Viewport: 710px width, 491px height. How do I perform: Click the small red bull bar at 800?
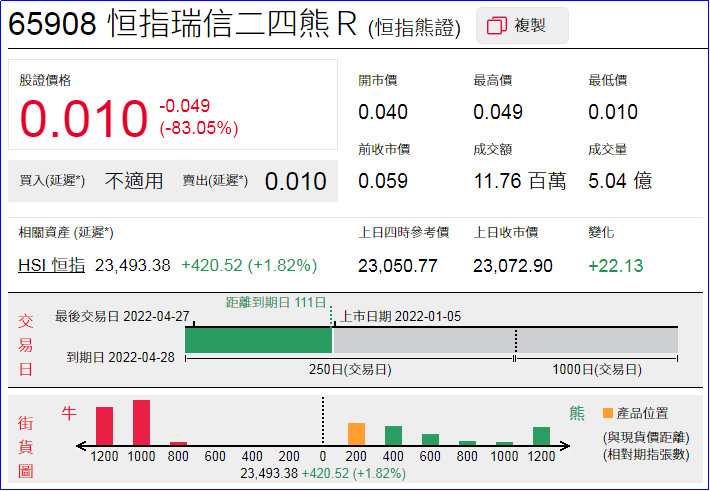pyautogui.click(x=178, y=443)
